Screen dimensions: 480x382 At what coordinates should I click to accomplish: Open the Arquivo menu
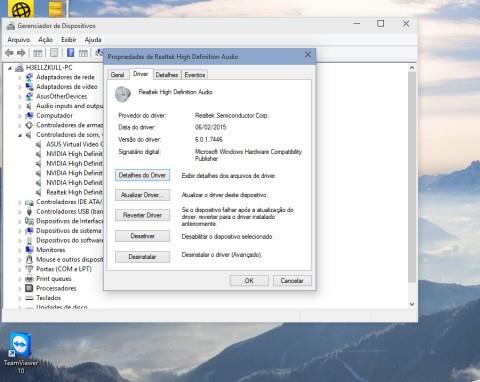[19, 40]
